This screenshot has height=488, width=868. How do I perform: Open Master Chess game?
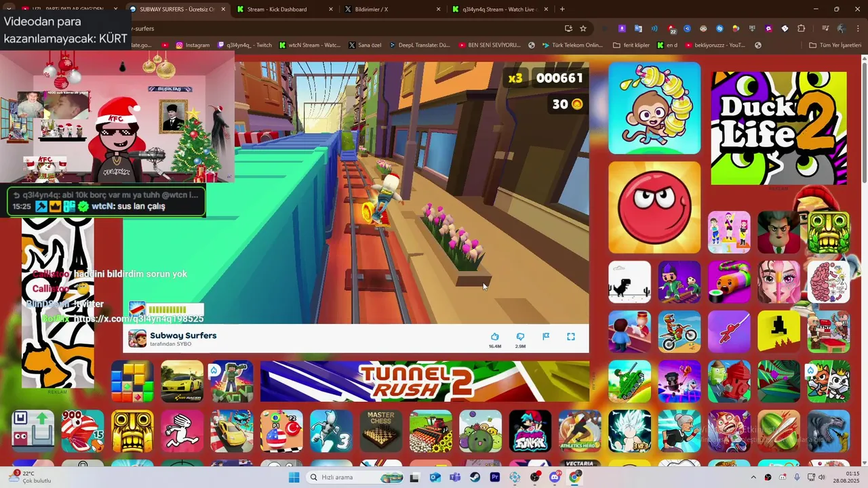coord(381,431)
